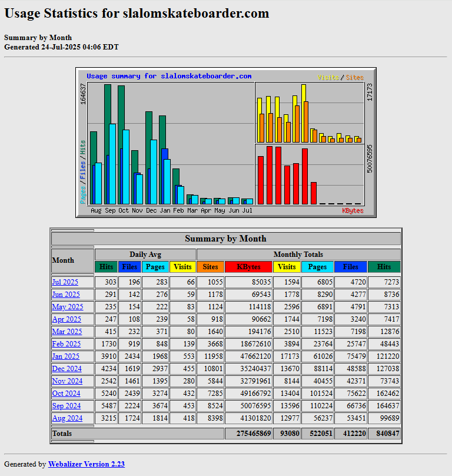Image resolution: width=452 pixels, height=476 pixels.
Task: Click the Totals row label
Action: click(x=62, y=434)
